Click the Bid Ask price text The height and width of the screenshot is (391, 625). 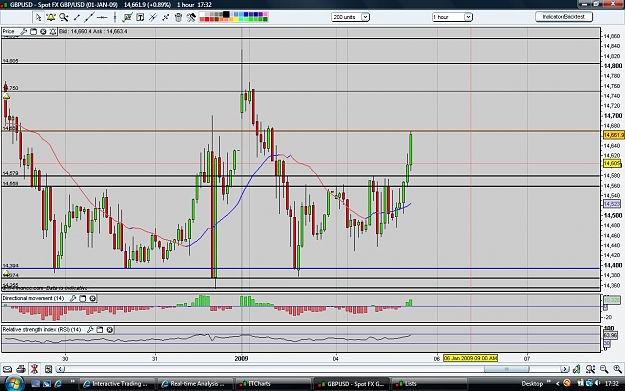tap(93, 31)
